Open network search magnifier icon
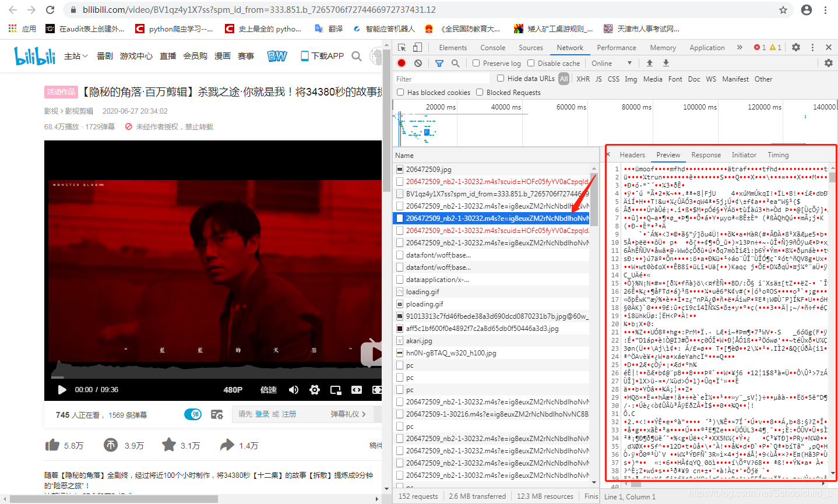 (x=456, y=63)
